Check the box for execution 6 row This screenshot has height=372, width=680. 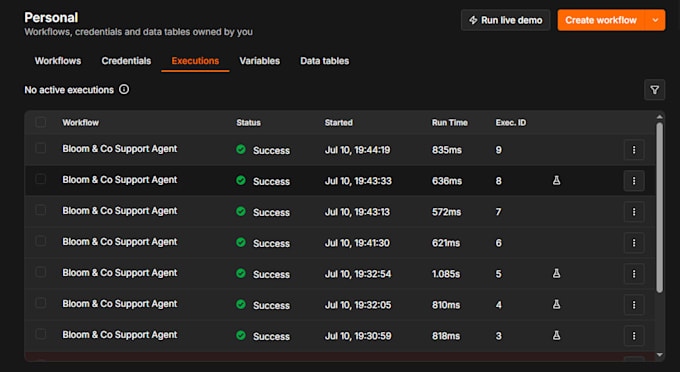pos(41,241)
